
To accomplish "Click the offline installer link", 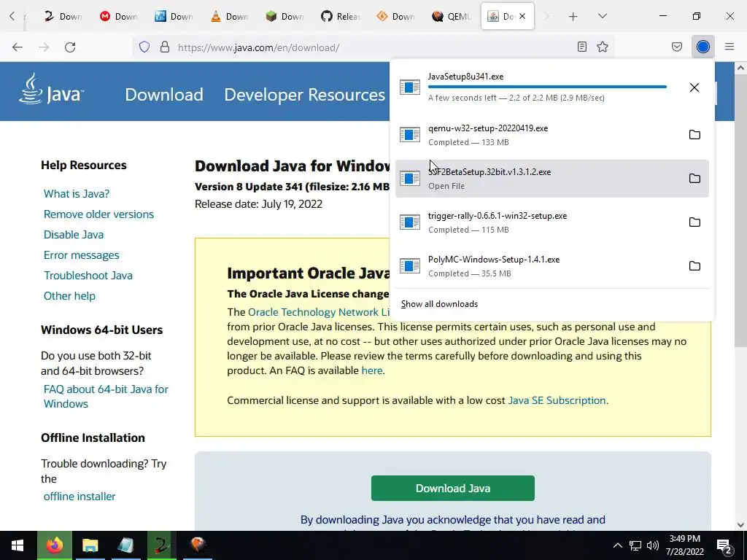I will (x=80, y=496).
